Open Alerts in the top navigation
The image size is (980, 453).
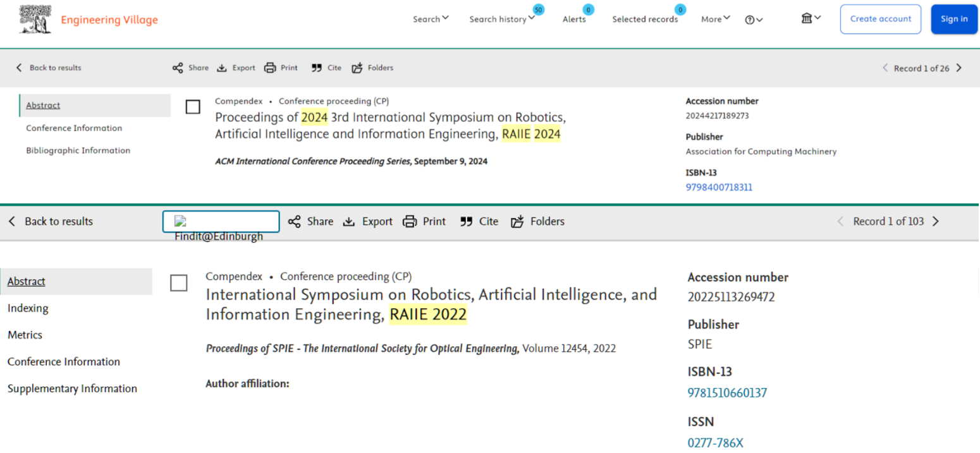(574, 19)
